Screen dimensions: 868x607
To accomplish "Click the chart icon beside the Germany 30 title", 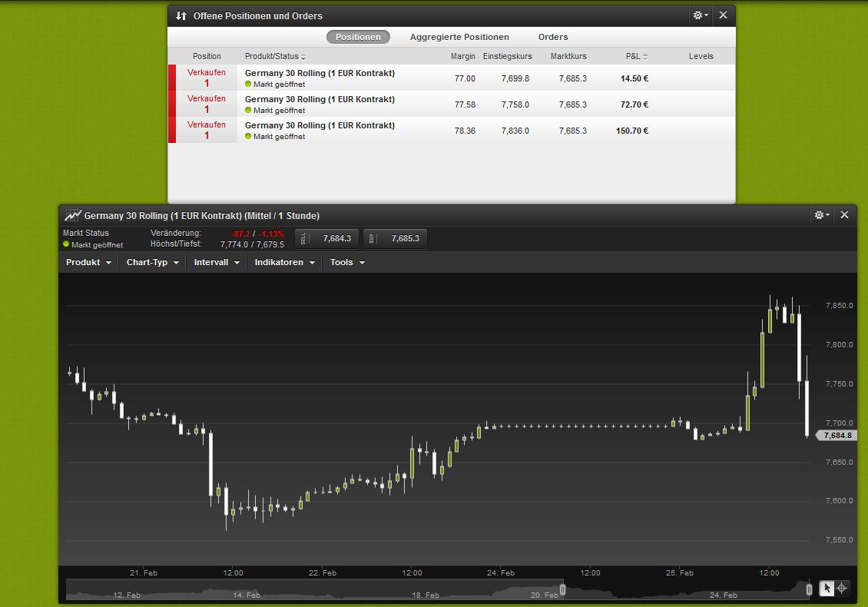I will pos(73,215).
